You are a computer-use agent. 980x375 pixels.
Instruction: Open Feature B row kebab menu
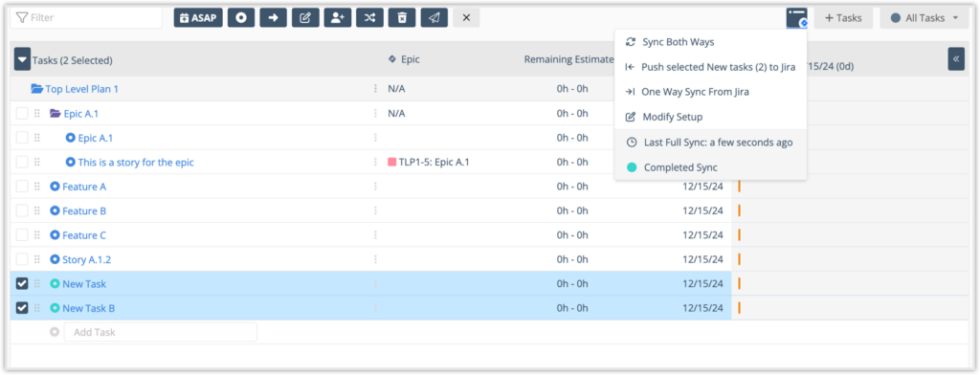point(375,211)
